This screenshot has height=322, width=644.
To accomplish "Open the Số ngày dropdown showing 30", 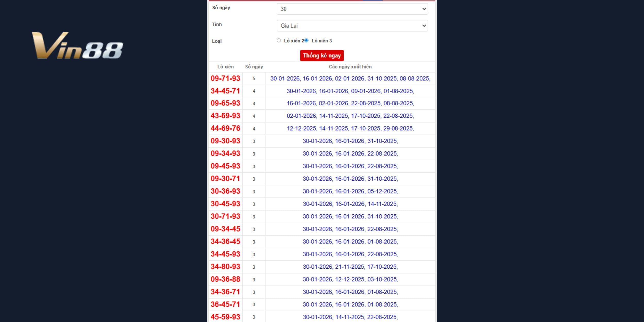I will [x=352, y=9].
